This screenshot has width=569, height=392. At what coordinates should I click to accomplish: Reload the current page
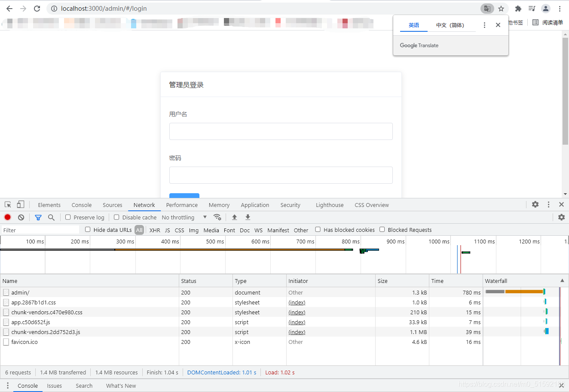tap(37, 9)
